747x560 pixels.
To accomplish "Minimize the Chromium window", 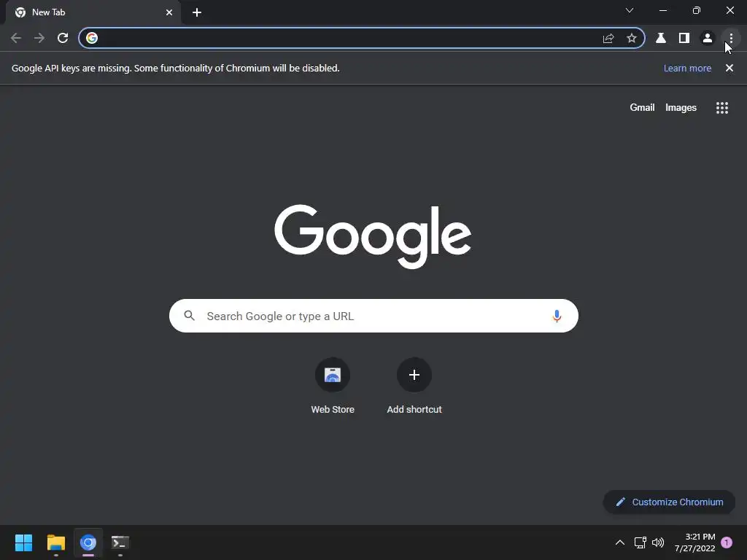I will point(662,10).
